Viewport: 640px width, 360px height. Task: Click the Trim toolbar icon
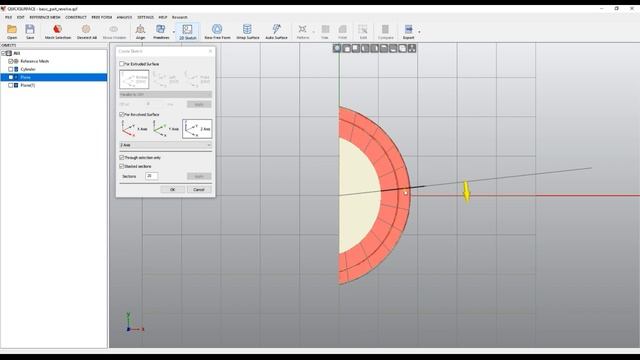(x=325, y=32)
